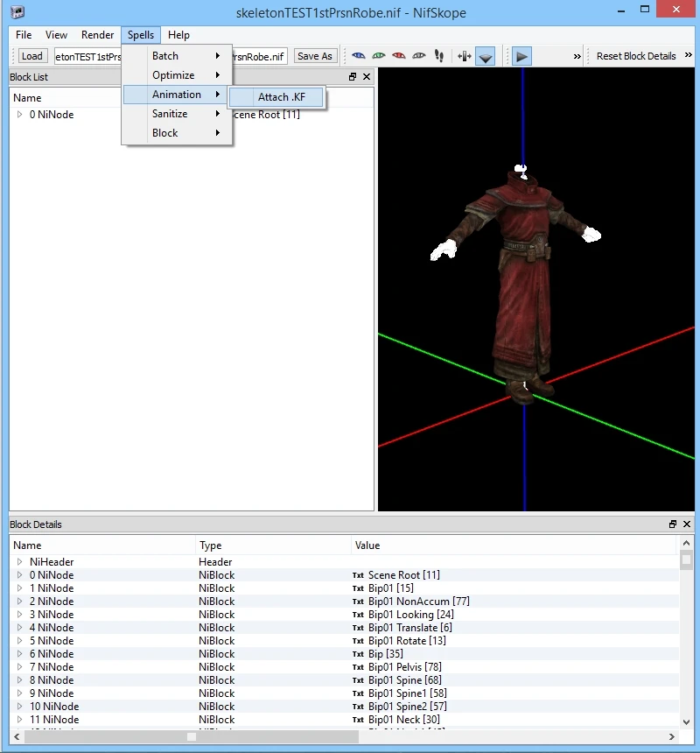Image resolution: width=700 pixels, height=753 pixels.
Task: Expand 4 NiNode in Block Details
Action: click(x=19, y=627)
